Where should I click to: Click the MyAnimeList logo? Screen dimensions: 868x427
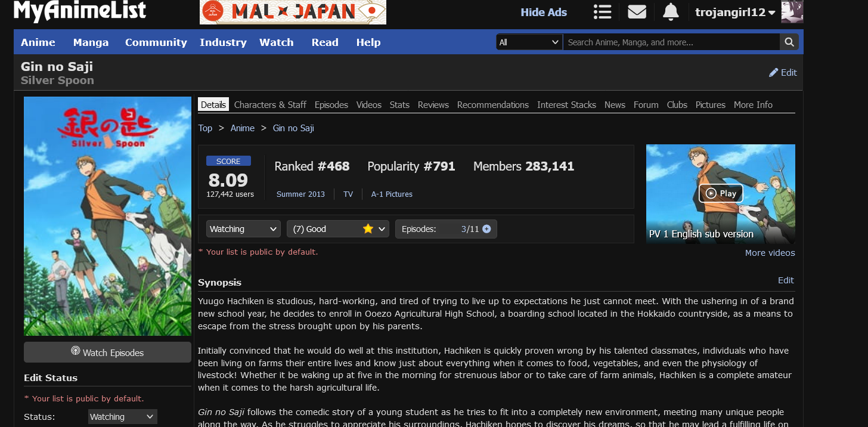point(80,11)
